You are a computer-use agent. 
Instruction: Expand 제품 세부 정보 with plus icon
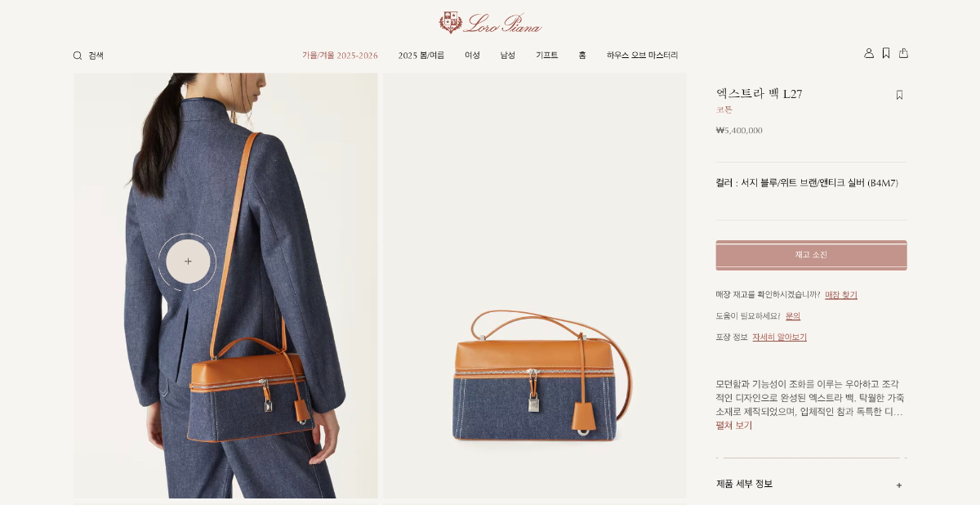(x=899, y=485)
